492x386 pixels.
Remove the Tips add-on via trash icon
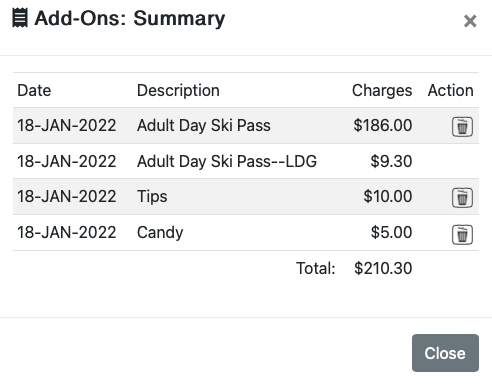(462, 198)
